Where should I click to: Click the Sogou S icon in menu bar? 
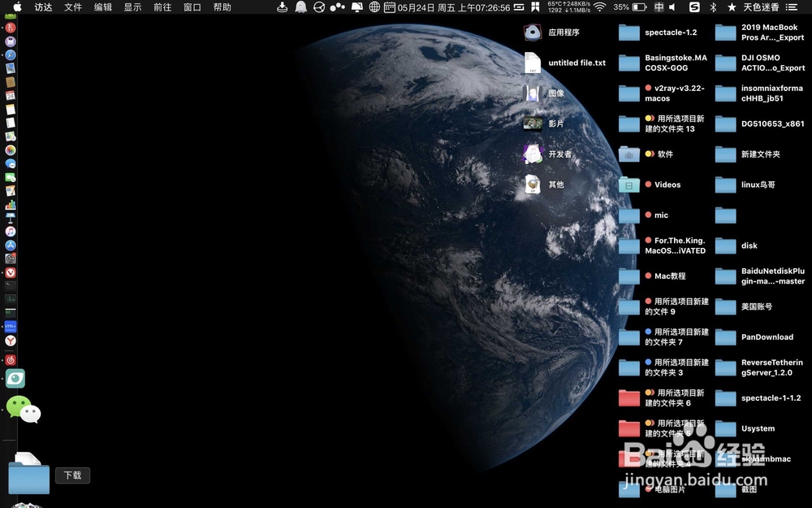click(x=694, y=7)
